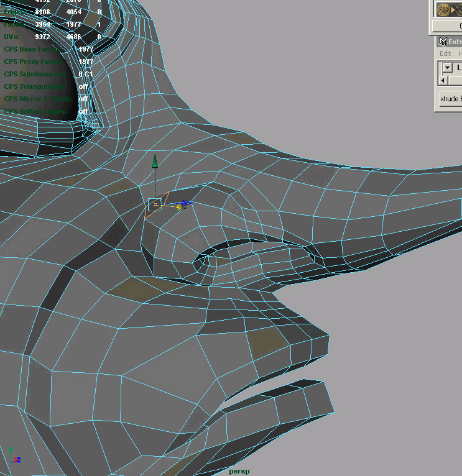Select the move manipulator center square
Screen dimensions: 462x476
click(x=155, y=204)
